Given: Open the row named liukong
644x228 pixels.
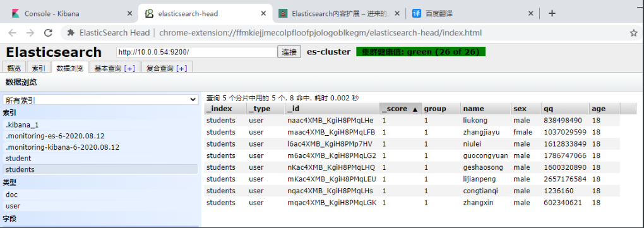Looking at the screenshot, I should (412, 121).
